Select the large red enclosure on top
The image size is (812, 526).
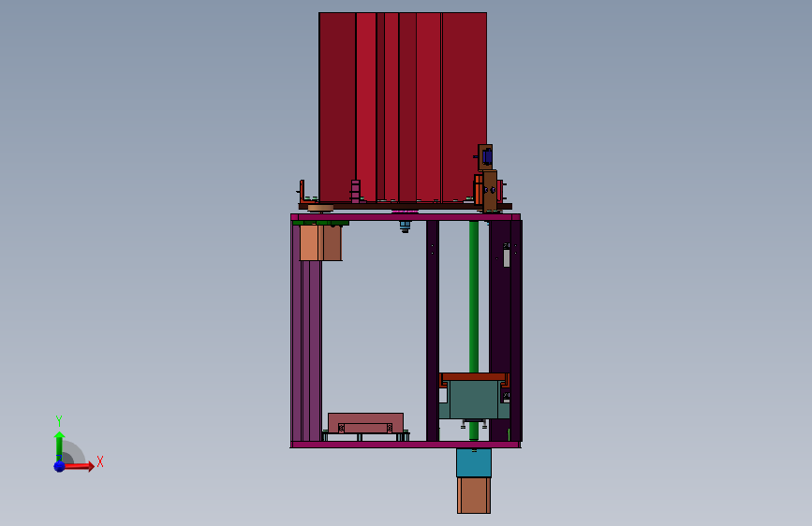(403, 108)
